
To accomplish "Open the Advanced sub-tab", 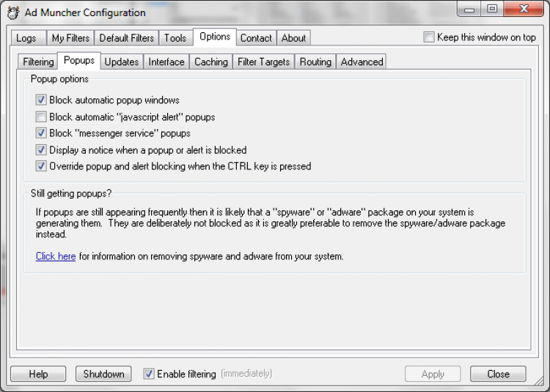I will point(362,62).
